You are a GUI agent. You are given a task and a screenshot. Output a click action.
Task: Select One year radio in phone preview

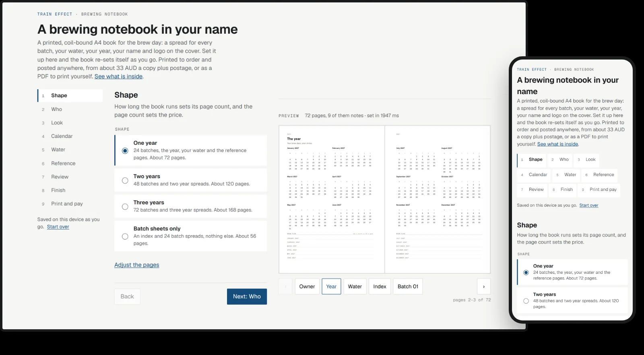526,273
